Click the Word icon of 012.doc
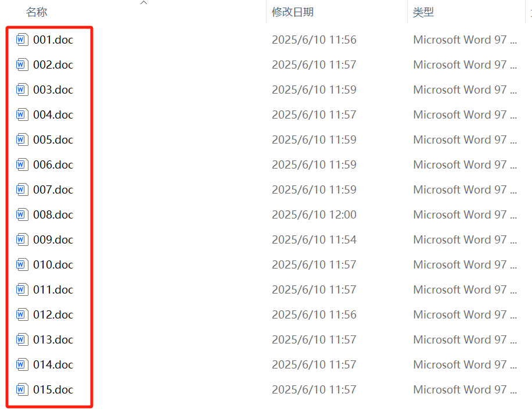The image size is (532, 415). point(21,314)
